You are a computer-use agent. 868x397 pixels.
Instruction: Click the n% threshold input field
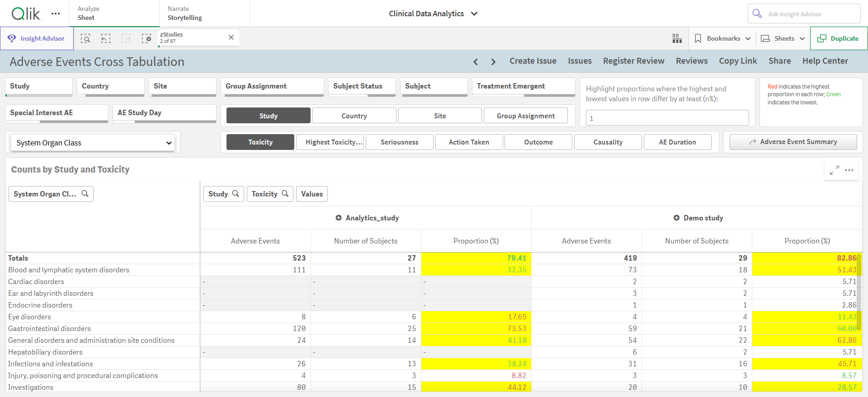click(x=667, y=118)
